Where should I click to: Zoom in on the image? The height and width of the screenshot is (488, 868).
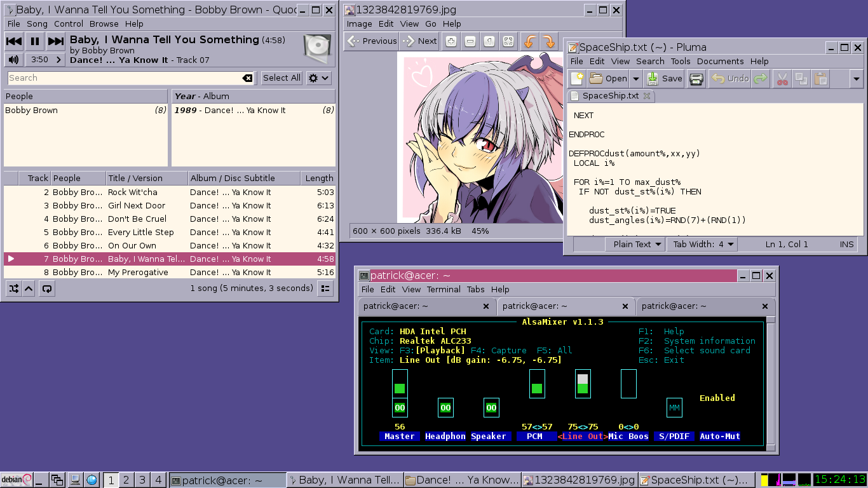451,41
